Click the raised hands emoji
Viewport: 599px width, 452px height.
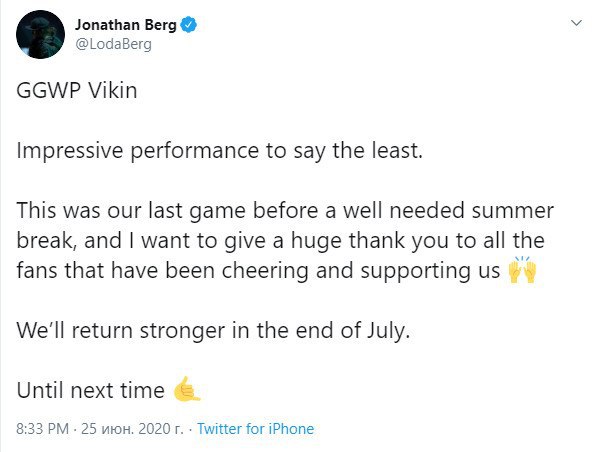point(522,270)
